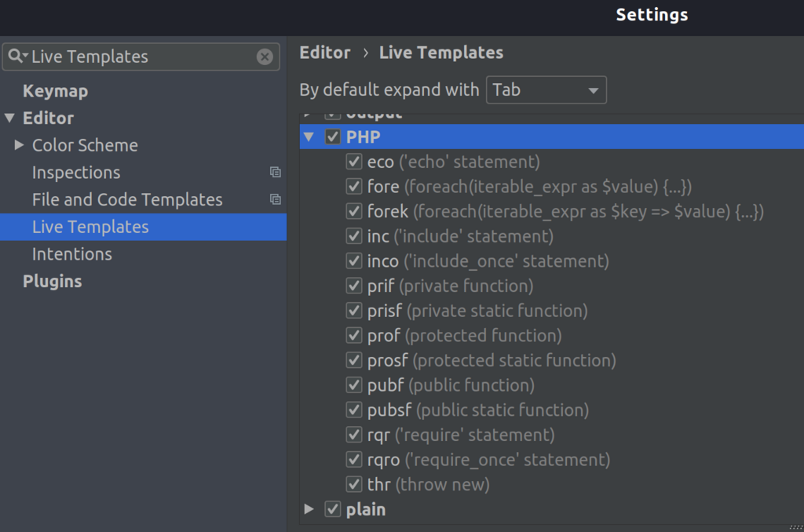The height and width of the screenshot is (532, 804).
Task: Toggle the pubf public function checkbox
Action: click(354, 385)
